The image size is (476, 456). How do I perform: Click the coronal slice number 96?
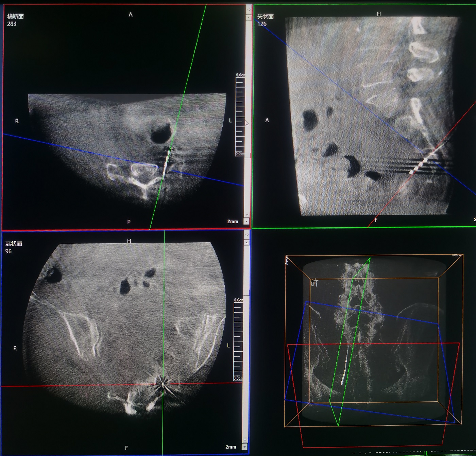coord(8,251)
